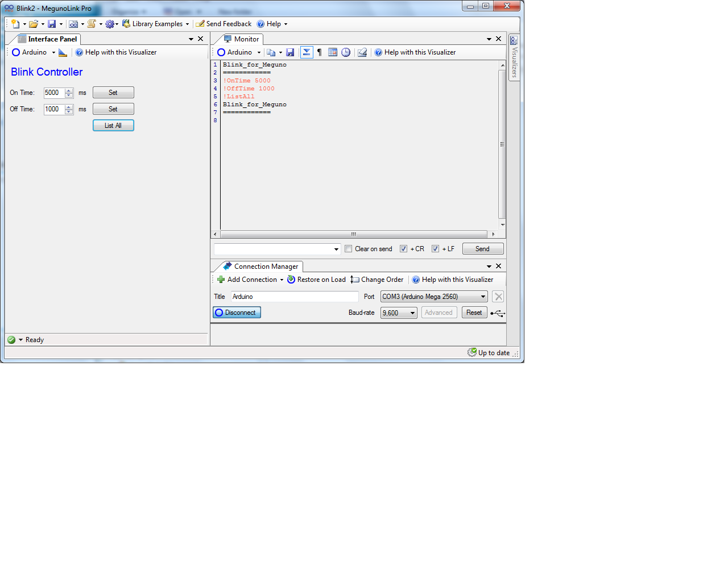The width and height of the screenshot is (728, 566).
Task: Click the Reset button in Connection Manager
Action: [474, 313]
